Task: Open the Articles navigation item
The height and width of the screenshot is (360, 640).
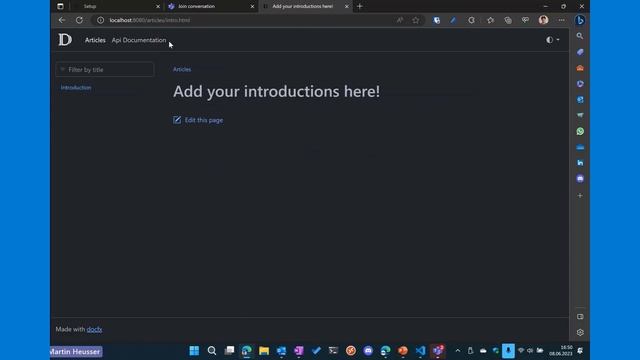Action: [x=95, y=40]
